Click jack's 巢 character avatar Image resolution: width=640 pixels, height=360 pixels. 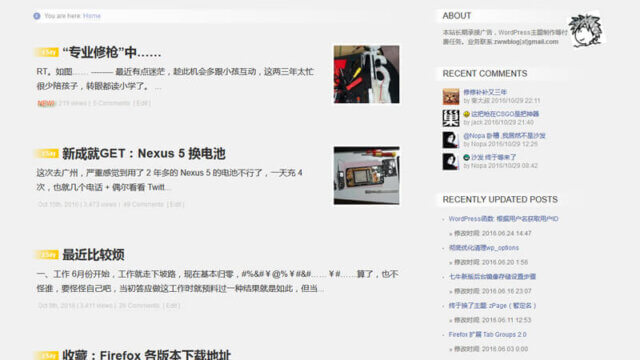(451, 118)
